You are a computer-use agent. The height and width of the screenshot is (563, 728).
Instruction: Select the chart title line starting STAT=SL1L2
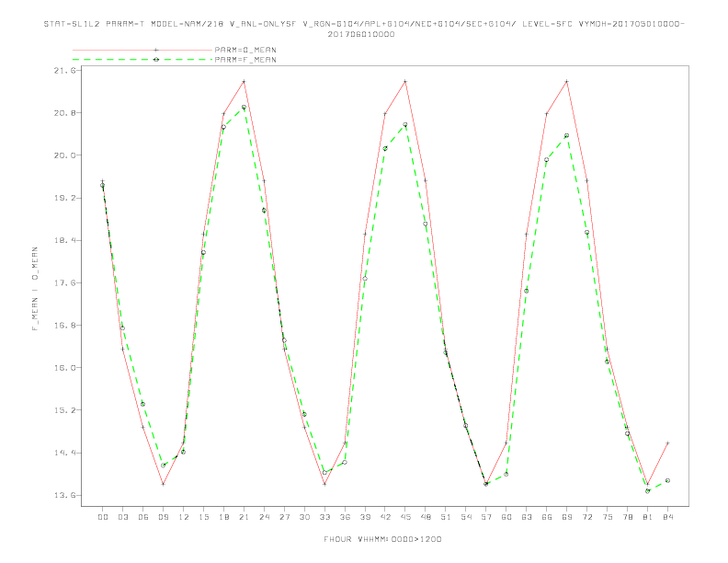click(x=364, y=24)
